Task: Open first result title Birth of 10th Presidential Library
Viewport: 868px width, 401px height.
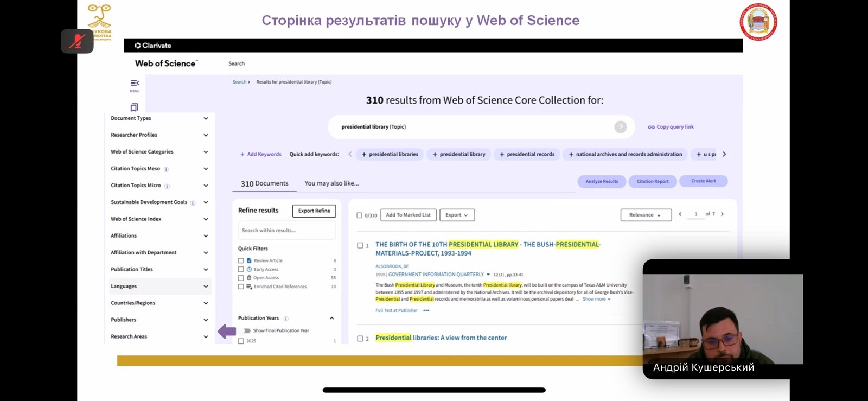Action: 488,249
